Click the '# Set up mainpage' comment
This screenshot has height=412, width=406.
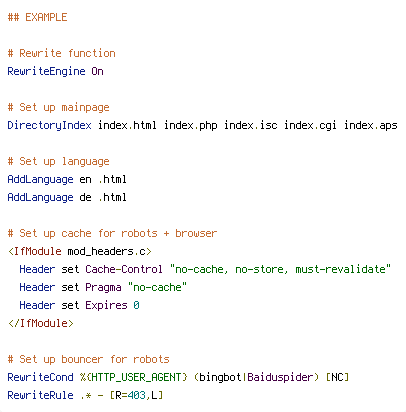58,108
